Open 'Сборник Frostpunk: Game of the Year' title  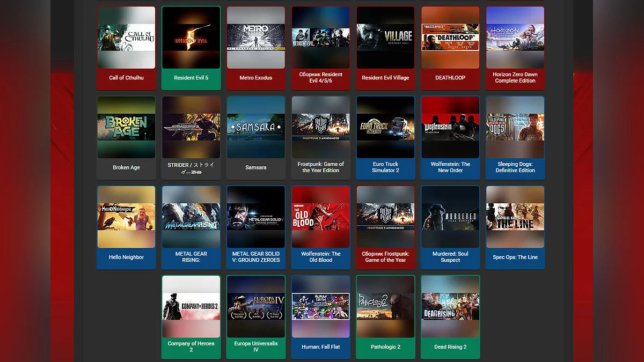[x=385, y=257]
